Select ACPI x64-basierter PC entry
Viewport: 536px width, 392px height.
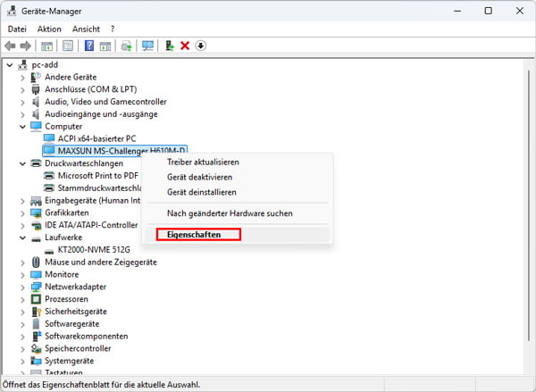pyautogui.click(x=96, y=138)
